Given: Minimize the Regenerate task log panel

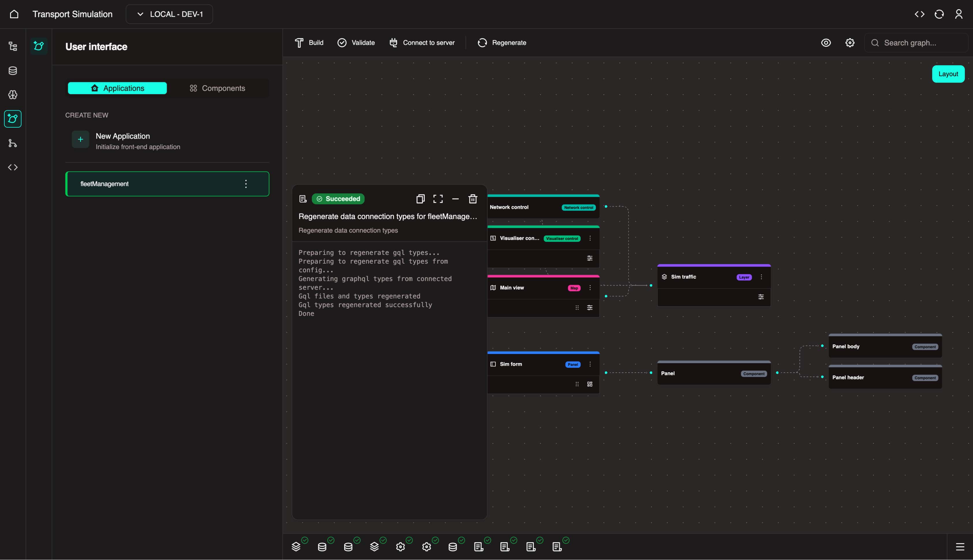Looking at the screenshot, I should pyautogui.click(x=455, y=199).
